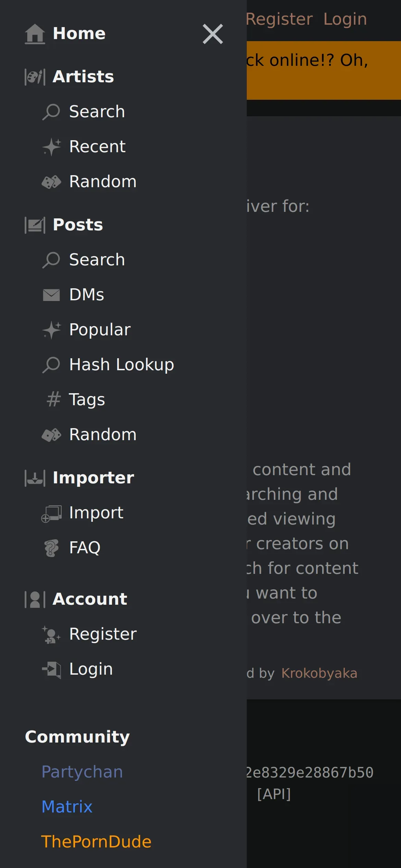Click the Import screens icon
This screenshot has height=868, width=401.
click(51, 514)
